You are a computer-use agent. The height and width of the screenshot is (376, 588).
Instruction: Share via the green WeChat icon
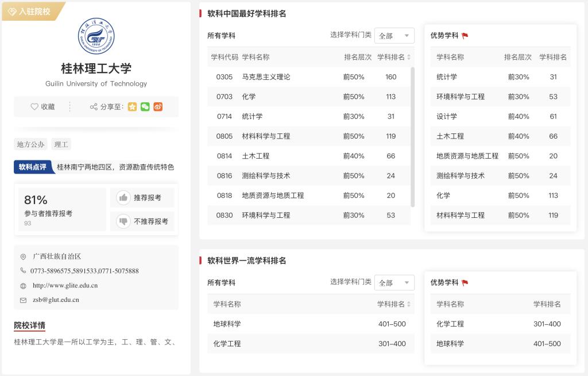pos(145,107)
